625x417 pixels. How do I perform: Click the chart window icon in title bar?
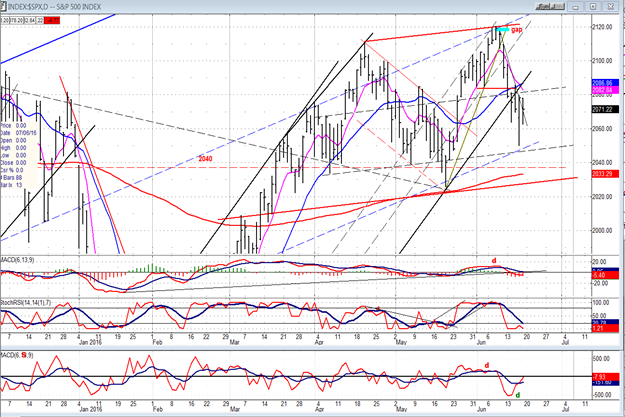pos(6,6)
